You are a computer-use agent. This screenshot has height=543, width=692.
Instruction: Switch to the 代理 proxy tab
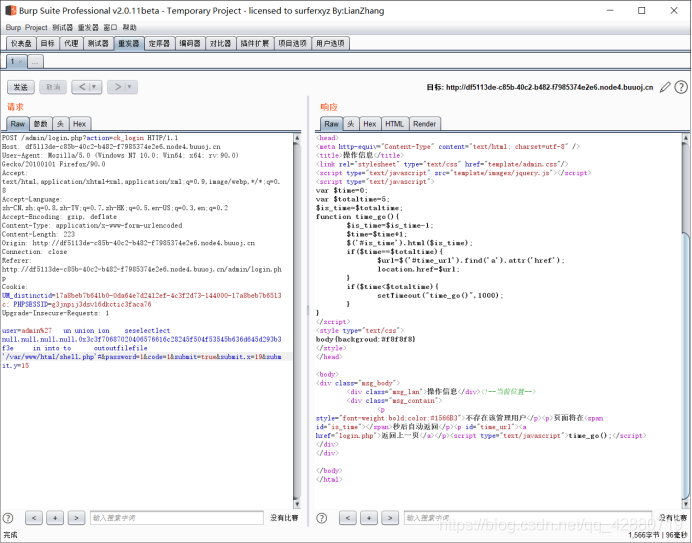71,43
